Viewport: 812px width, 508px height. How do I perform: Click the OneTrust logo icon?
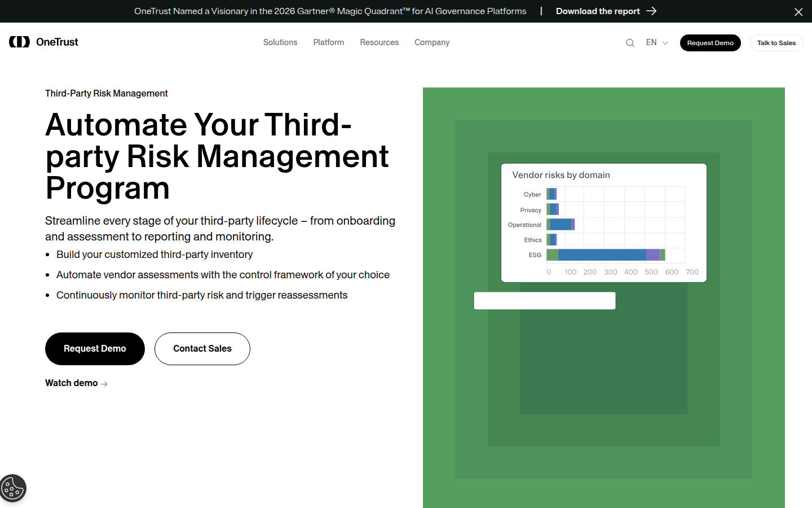pyautogui.click(x=19, y=42)
